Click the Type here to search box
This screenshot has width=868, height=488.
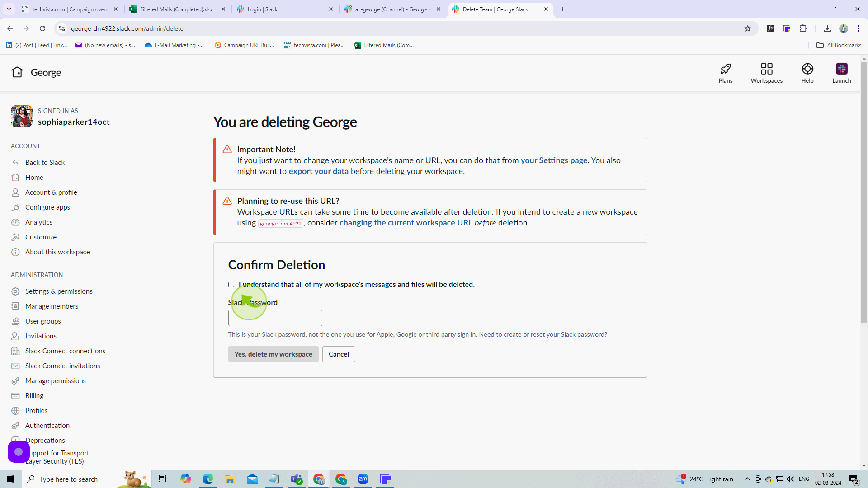(86, 479)
